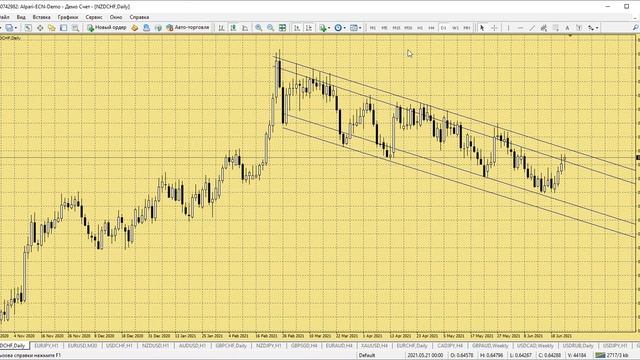Open search with the magnifier icon
The image size is (640, 360).
click(636, 28)
